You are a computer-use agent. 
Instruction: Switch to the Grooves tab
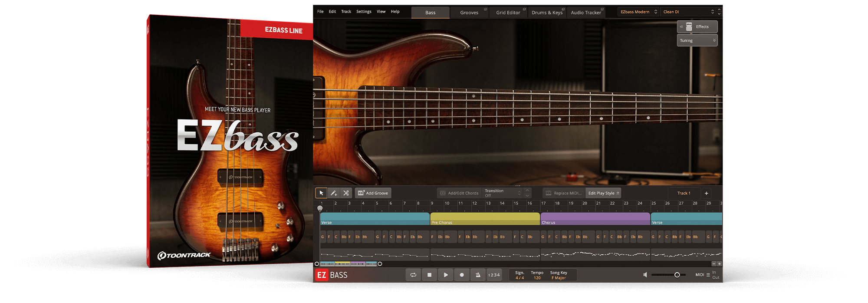[x=469, y=13]
